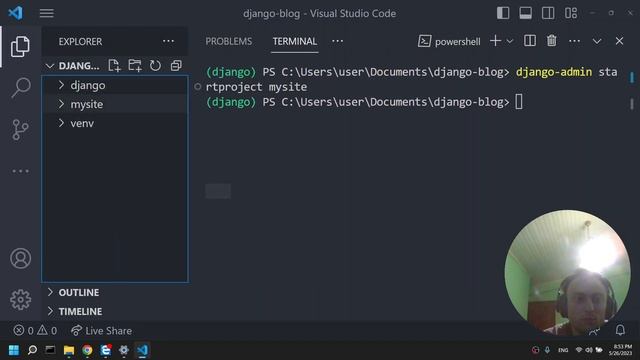
Task: Split the terminal pane
Action: tap(530, 41)
